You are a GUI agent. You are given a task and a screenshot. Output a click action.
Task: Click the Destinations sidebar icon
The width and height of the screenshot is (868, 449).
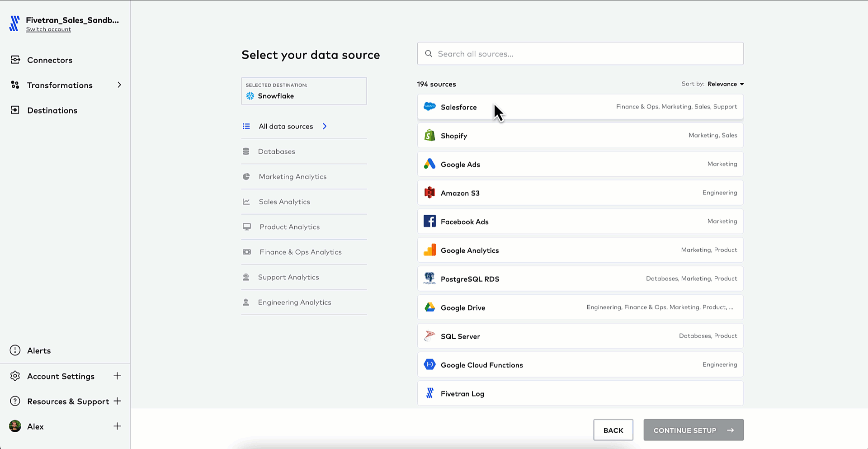click(15, 110)
